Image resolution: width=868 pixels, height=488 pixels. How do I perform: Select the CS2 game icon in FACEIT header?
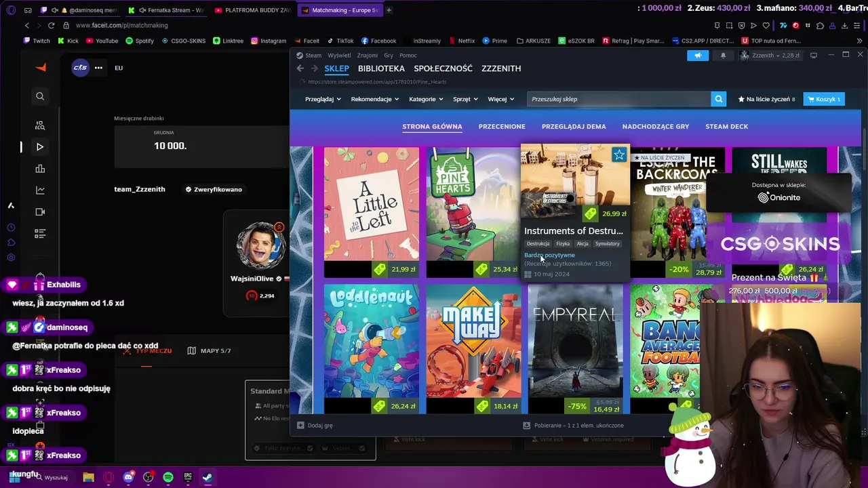[80, 67]
